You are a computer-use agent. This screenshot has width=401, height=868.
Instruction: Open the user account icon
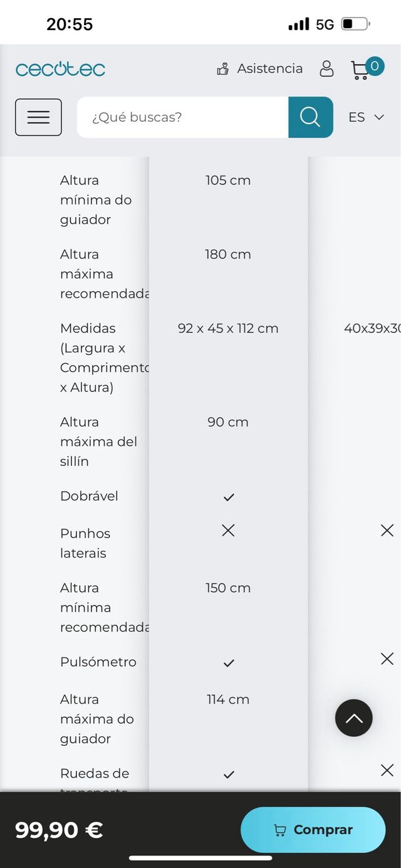coord(326,68)
